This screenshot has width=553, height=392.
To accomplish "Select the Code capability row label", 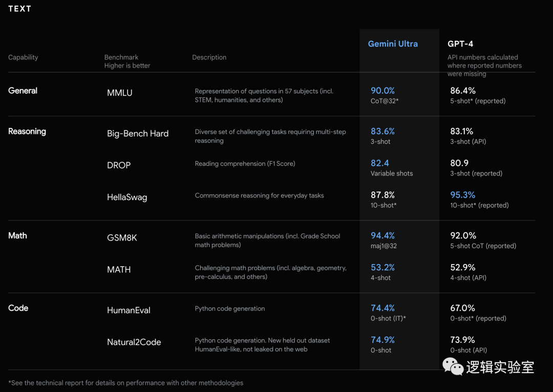I will click(x=18, y=308).
